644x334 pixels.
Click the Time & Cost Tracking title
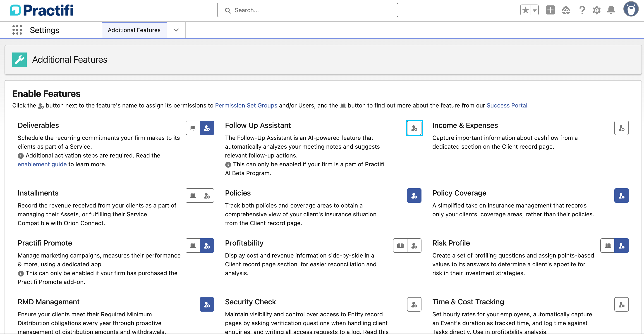point(468,302)
